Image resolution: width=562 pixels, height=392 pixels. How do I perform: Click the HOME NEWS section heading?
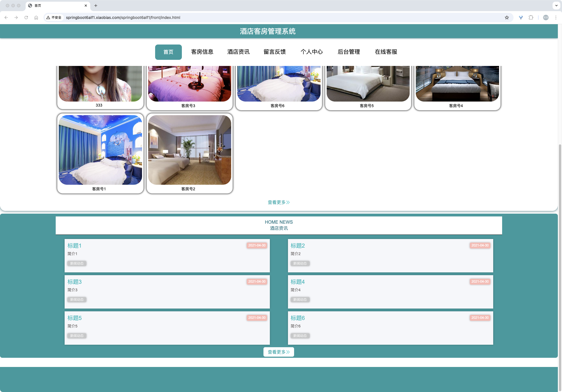coord(279,222)
